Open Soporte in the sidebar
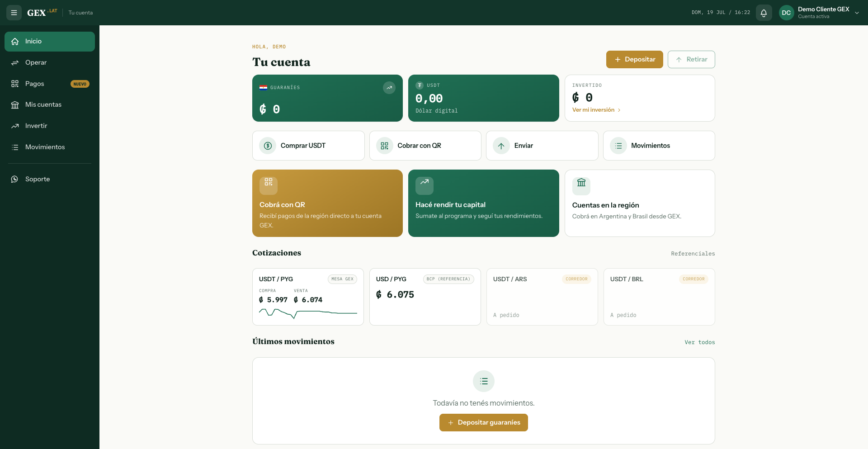 [x=50, y=179]
